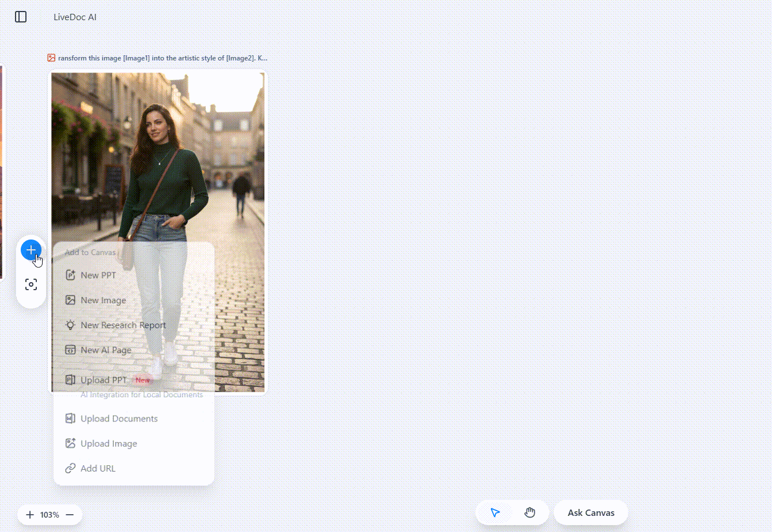Switch to the hand pan tool
Viewport: 772px width, 532px height.
click(x=529, y=512)
